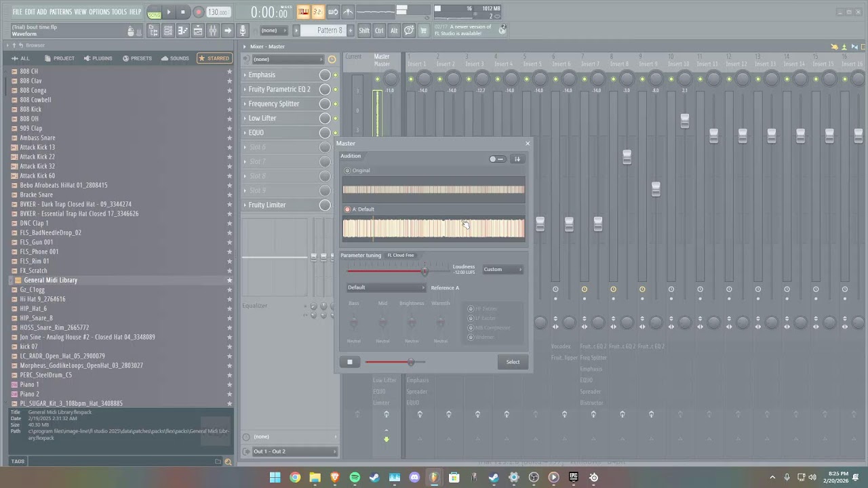868x488 pixels.
Task: Click the Select button in Master dialog
Action: (513, 362)
